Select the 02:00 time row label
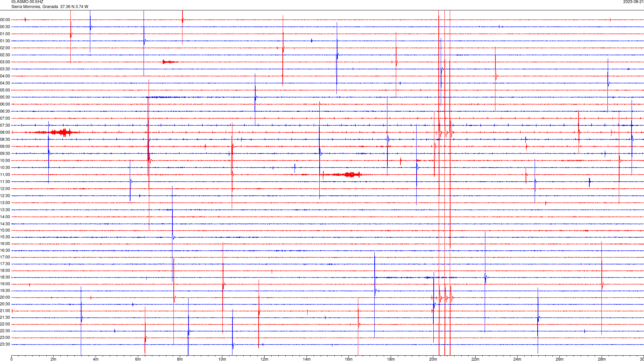 5,48
